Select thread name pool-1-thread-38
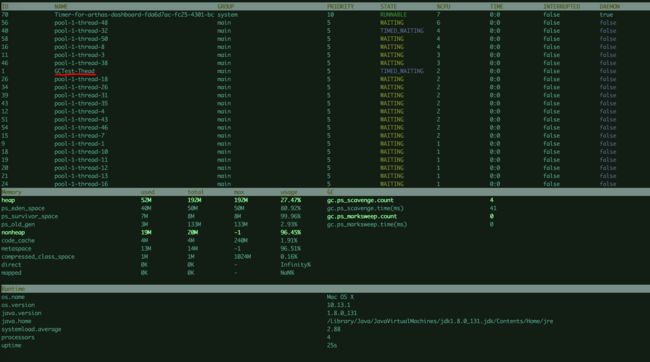This screenshot has width=650, height=362. pos(81,63)
